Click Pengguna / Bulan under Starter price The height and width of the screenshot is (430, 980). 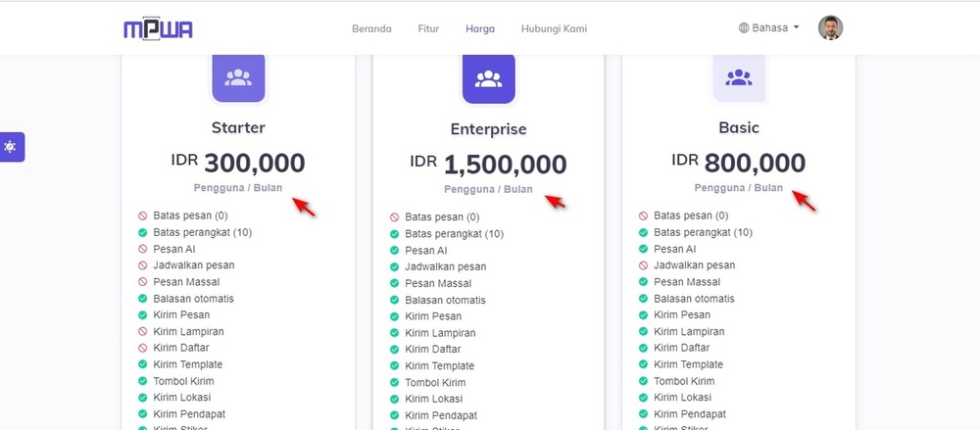(x=238, y=187)
